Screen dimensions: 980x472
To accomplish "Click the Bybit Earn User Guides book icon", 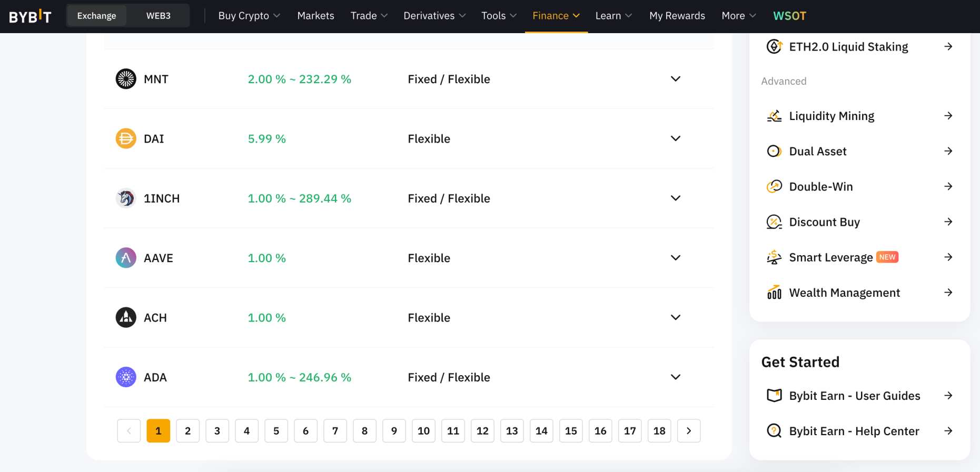I will point(774,395).
